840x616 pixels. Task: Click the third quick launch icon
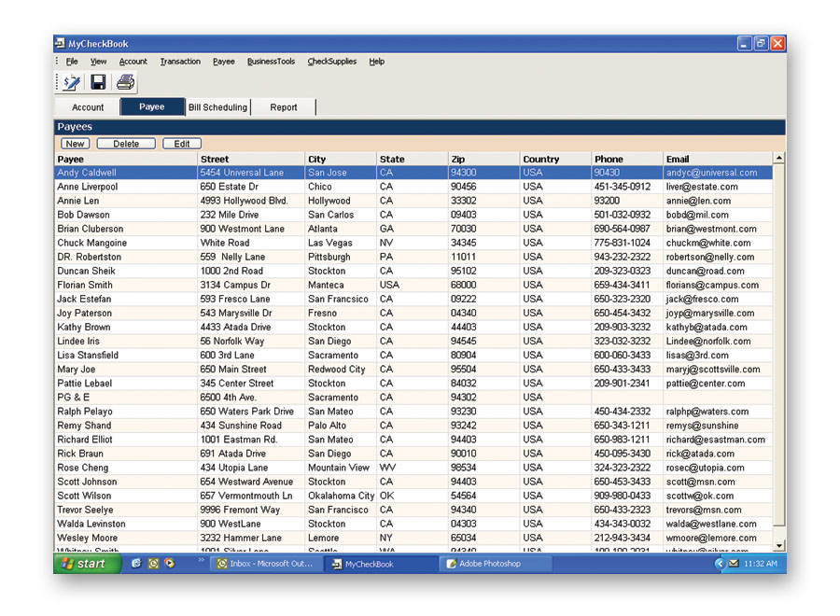point(170,563)
